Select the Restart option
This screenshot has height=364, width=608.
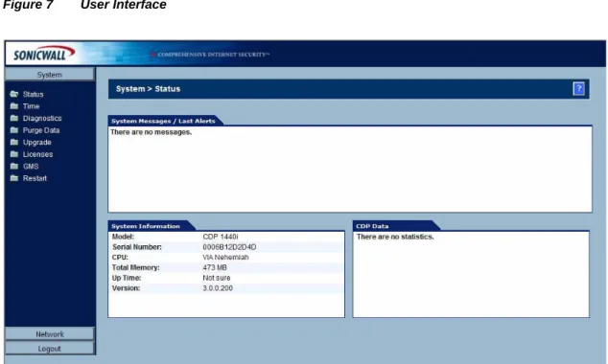[x=35, y=178]
